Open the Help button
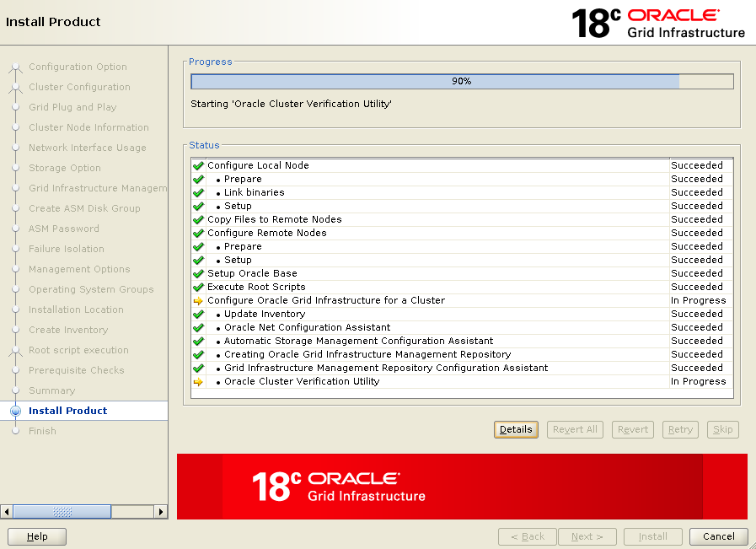Screen dimensions: 756x549 coord(37,536)
